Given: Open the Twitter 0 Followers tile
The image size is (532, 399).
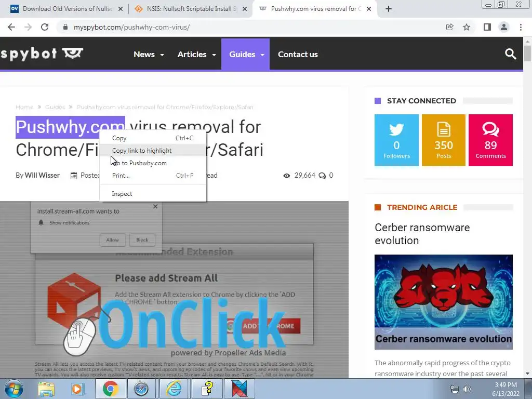Looking at the screenshot, I should pos(396,140).
